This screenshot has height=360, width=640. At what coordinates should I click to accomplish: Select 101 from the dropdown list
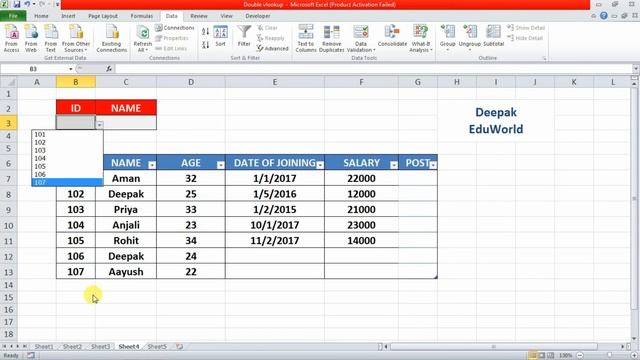tap(67, 134)
